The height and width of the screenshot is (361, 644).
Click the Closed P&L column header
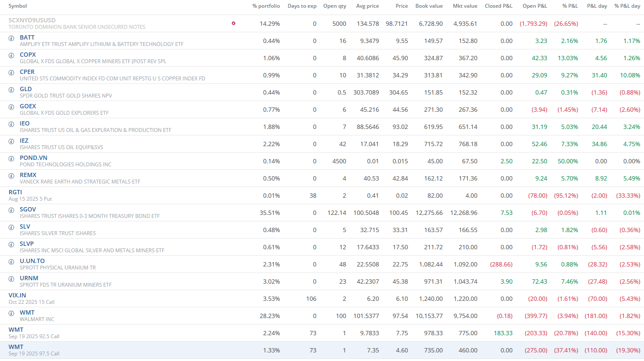[498, 6]
